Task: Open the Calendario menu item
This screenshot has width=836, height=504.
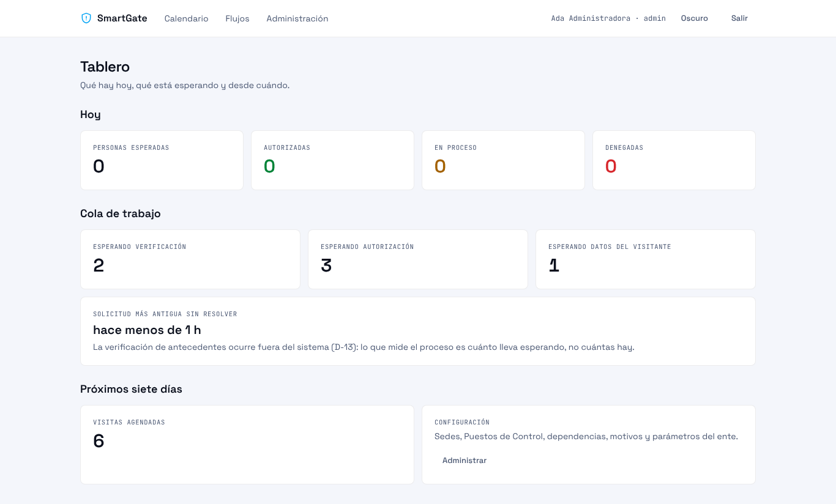Action: (x=186, y=18)
